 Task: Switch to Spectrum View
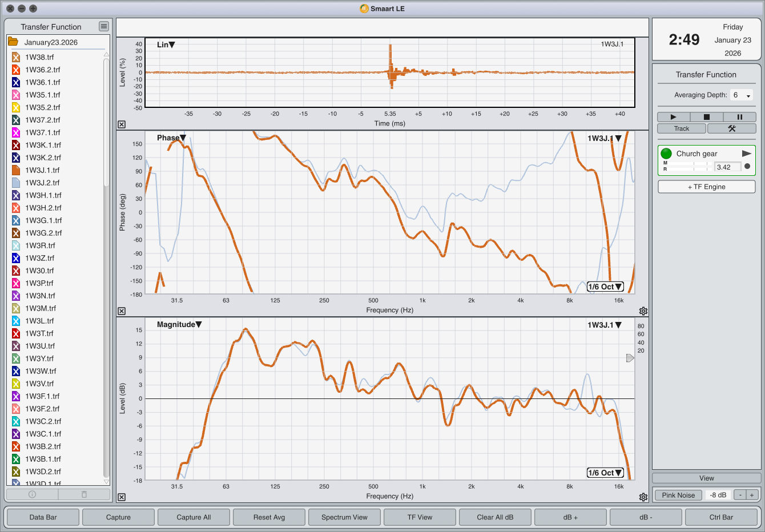click(344, 517)
